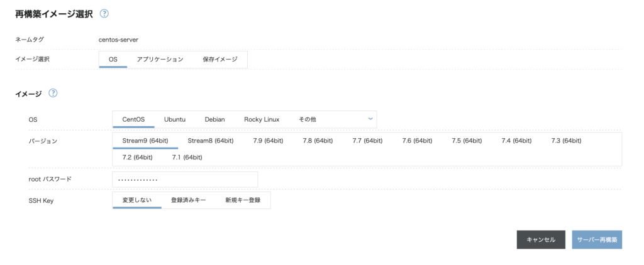
Task: Select the OS image selection tab
Action: pyautogui.click(x=113, y=60)
